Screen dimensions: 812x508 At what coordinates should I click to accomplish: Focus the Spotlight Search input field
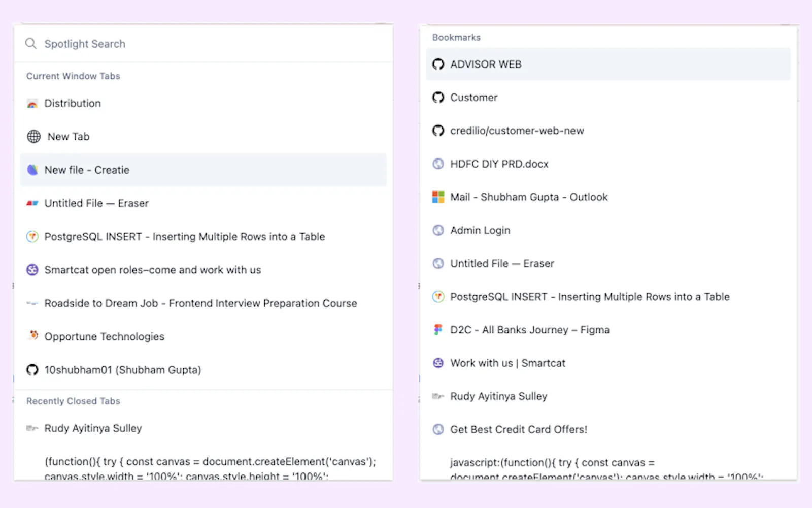[x=203, y=44]
